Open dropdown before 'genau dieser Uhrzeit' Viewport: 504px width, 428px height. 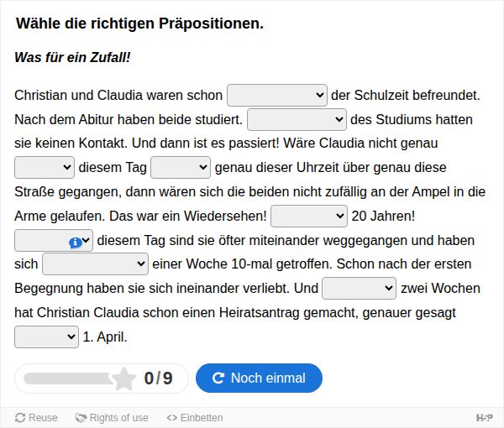(181, 167)
